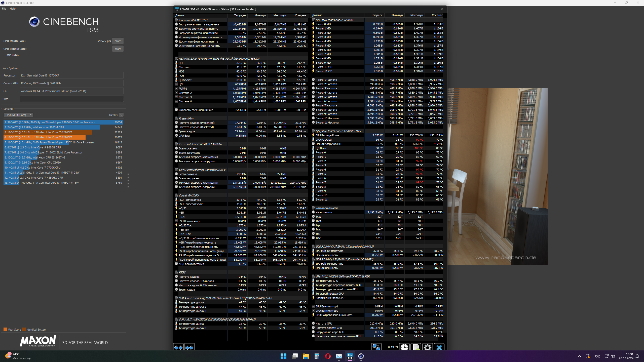This screenshot has height=362, width=644.
Task: Open the Calculator icon in the taskbar
Action: [317, 356]
